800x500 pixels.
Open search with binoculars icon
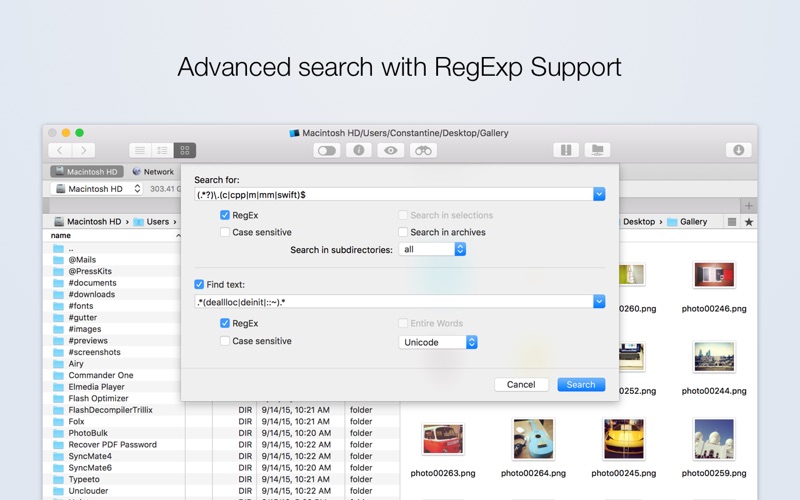coord(423,151)
